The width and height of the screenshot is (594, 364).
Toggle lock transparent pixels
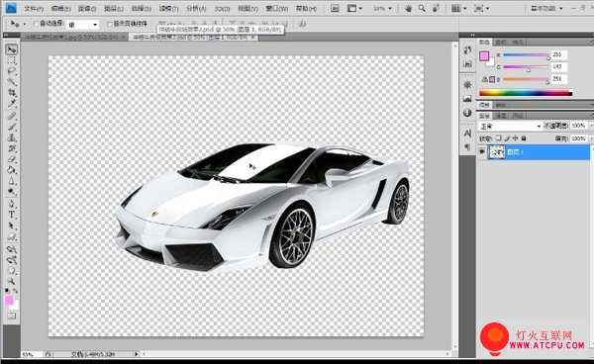click(x=499, y=138)
